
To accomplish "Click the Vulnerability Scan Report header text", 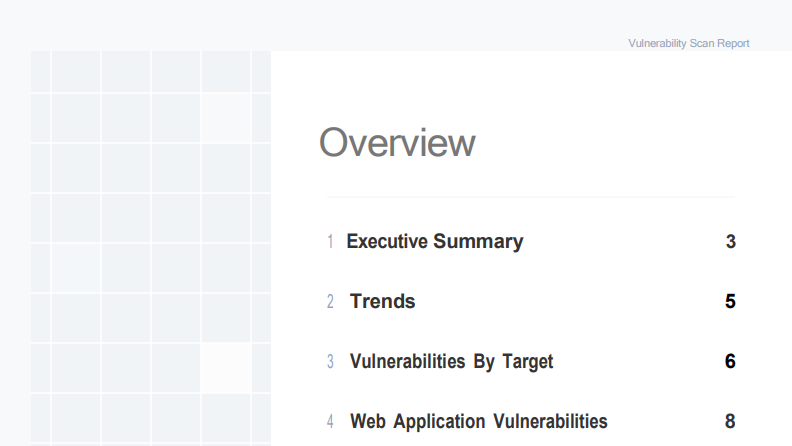I will click(x=688, y=44).
